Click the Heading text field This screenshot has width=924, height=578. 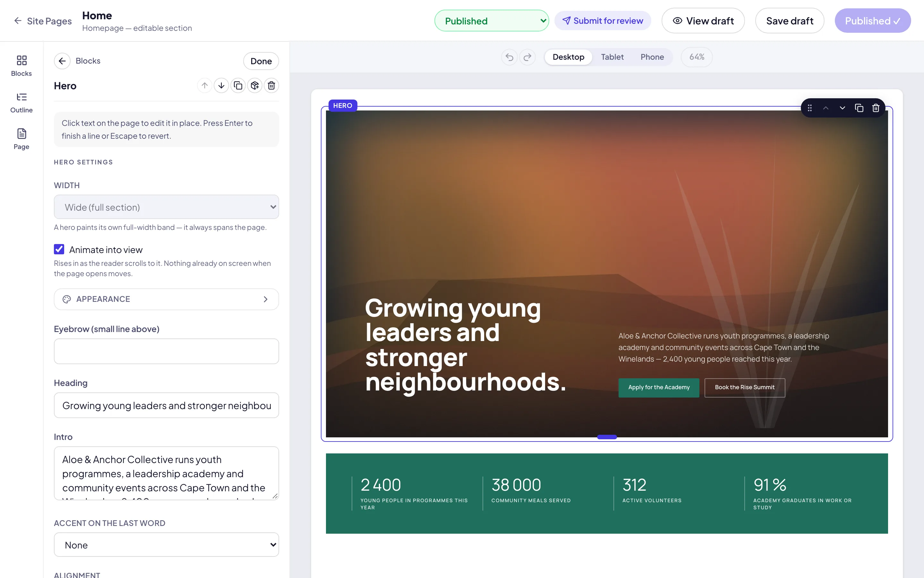(x=167, y=405)
